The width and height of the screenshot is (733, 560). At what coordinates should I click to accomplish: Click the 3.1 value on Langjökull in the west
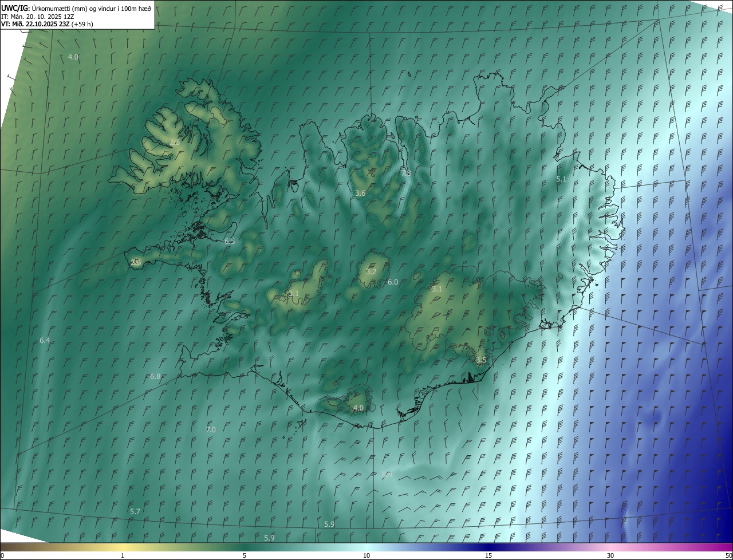[x=294, y=293]
